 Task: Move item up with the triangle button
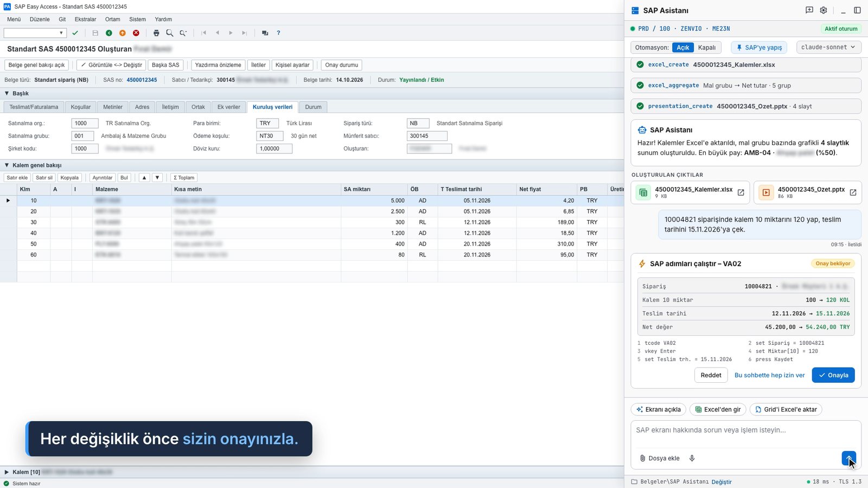click(x=144, y=177)
